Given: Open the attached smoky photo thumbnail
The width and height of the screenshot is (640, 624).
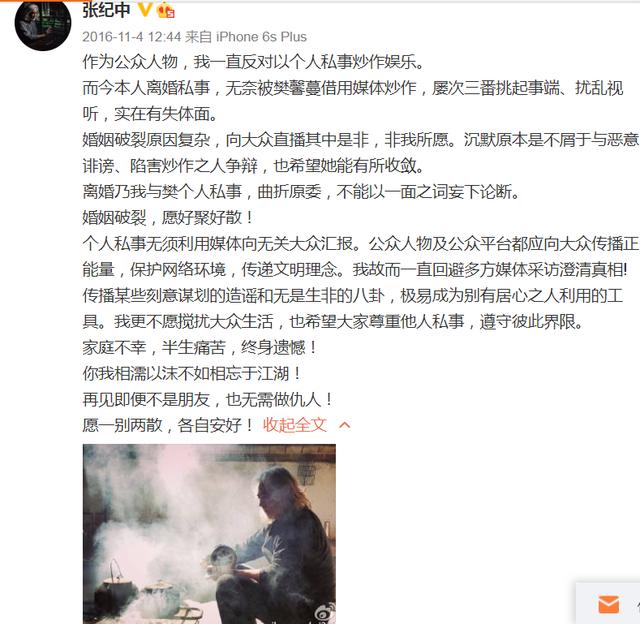Looking at the screenshot, I should [209, 533].
